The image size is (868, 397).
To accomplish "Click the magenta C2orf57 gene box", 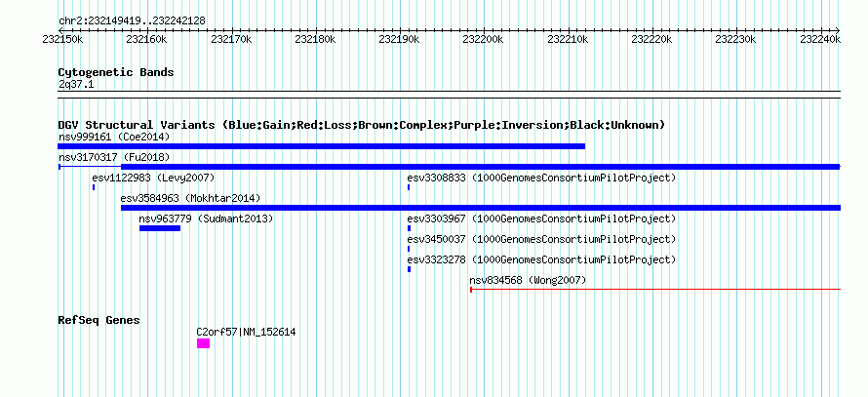I will coord(203,343).
